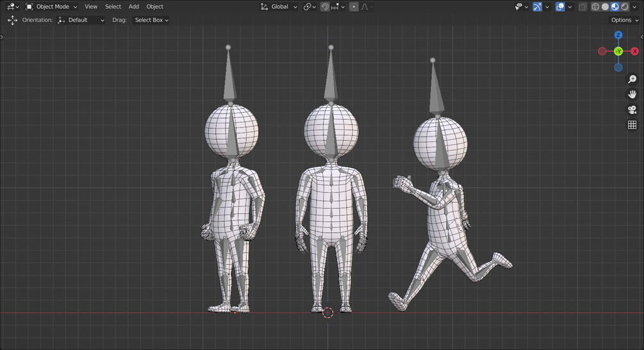Click the zoom magnifier viewport icon
This screenshot has height=350, width=644.
[632, 79]
